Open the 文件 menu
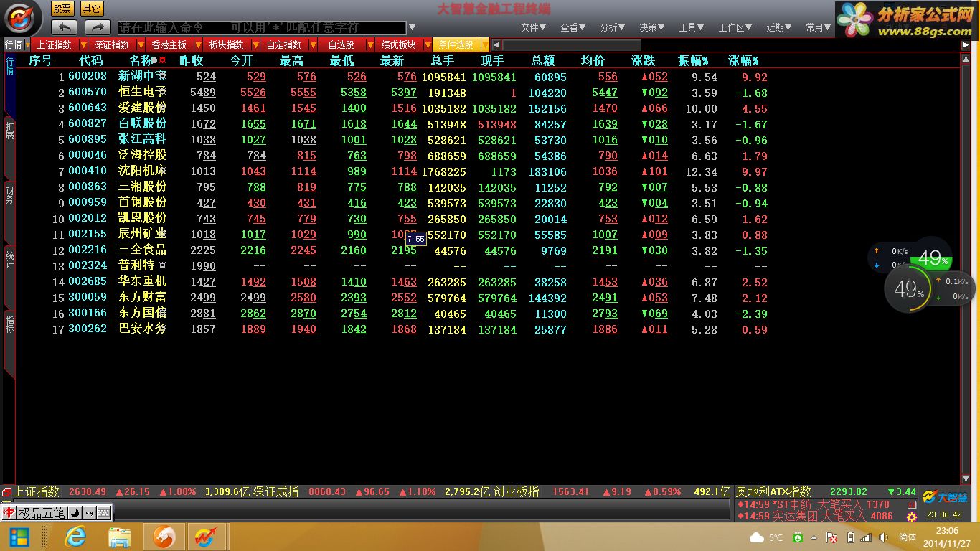 (x=534, y=27)
